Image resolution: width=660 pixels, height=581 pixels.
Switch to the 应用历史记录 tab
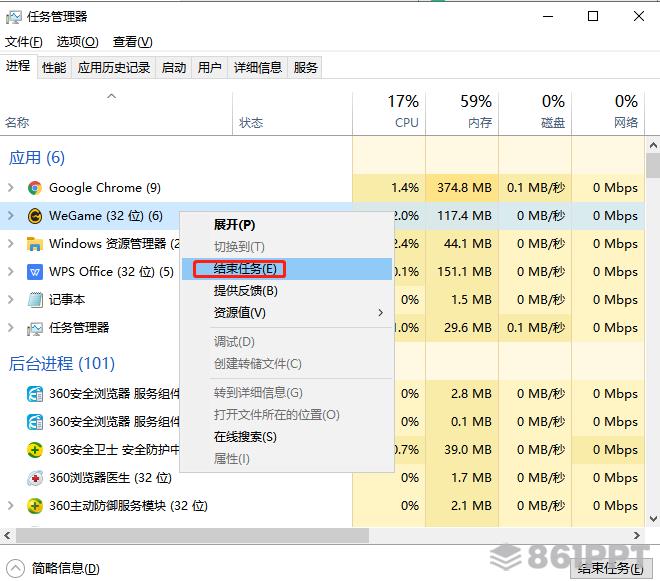tap(114, 67)
